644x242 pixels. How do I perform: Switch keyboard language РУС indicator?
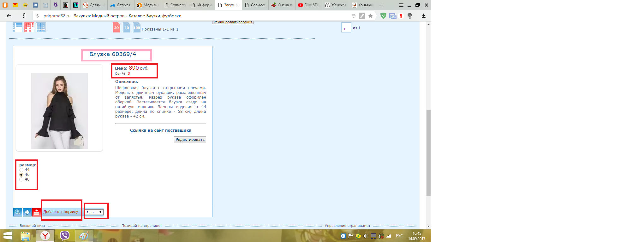pyautogui.click(x=399, y=236)
